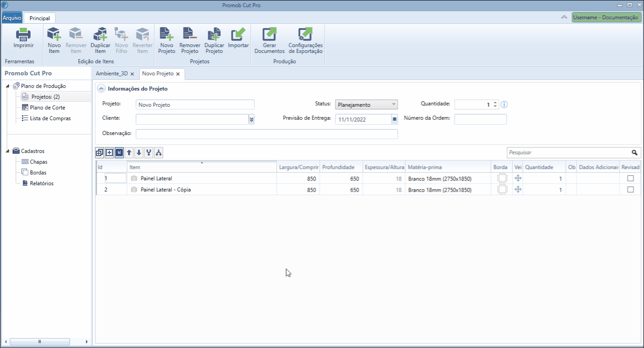
Task: Click grain direction icon in Painel Lateral - Cópia row
Action: pos(518,189)
